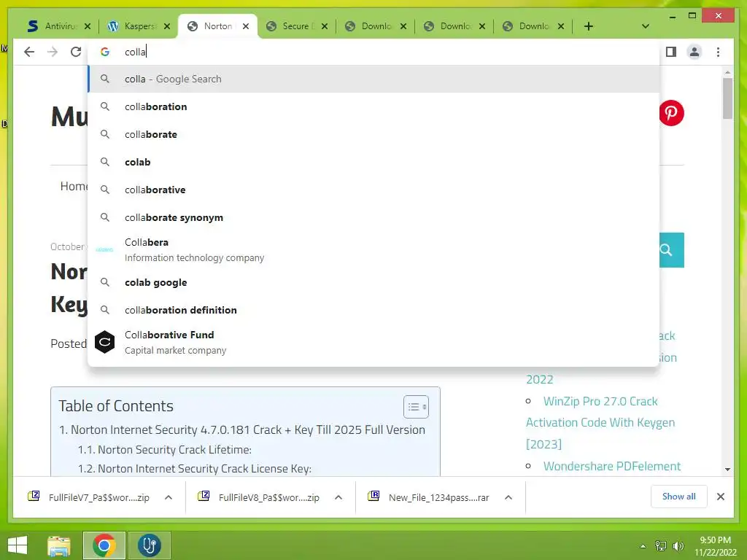Image resolution: width=747 pixels, height=560 pixels.
Task: Expand options for FullFileV7 zip download
Action: [169, 497]
